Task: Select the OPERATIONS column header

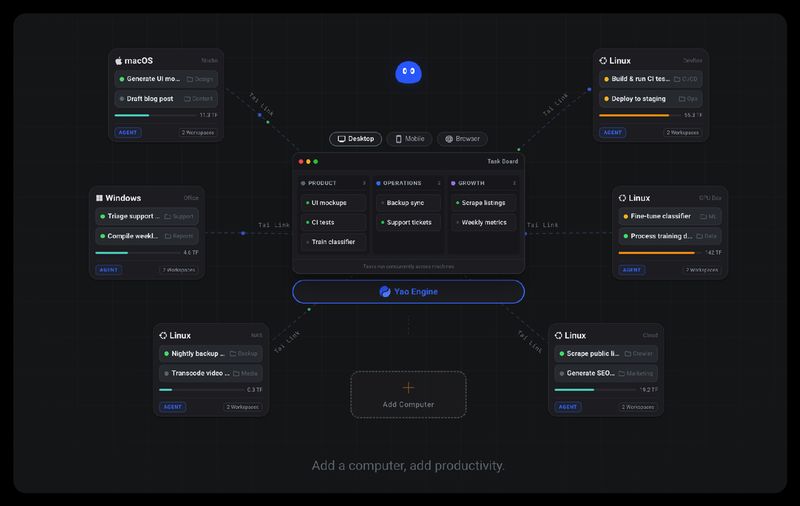Action: 408,183
